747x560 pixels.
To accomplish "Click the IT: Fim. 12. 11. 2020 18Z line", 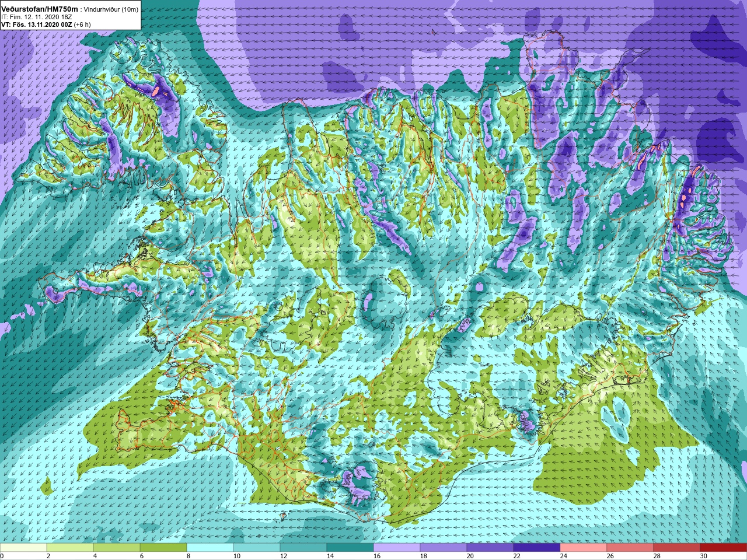I will [37, 17].
